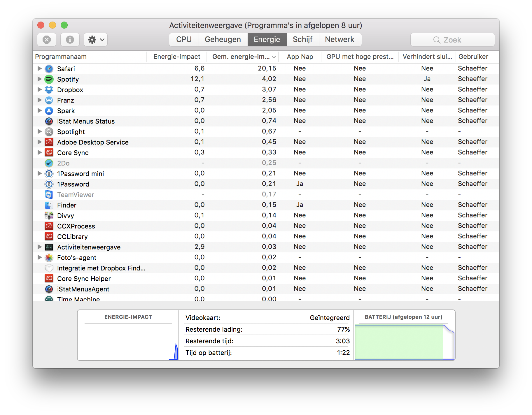Screen dimensions: 532x415
Task: Click the battery history graph
Action: coord(405,342)
